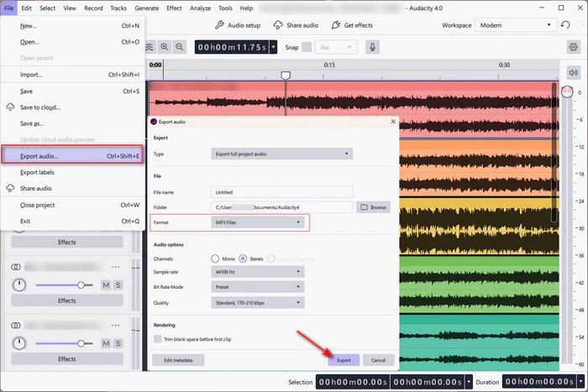Click pan knob of bottom track panel
This screenshot has height=392, width=588.
click(19, 343)
